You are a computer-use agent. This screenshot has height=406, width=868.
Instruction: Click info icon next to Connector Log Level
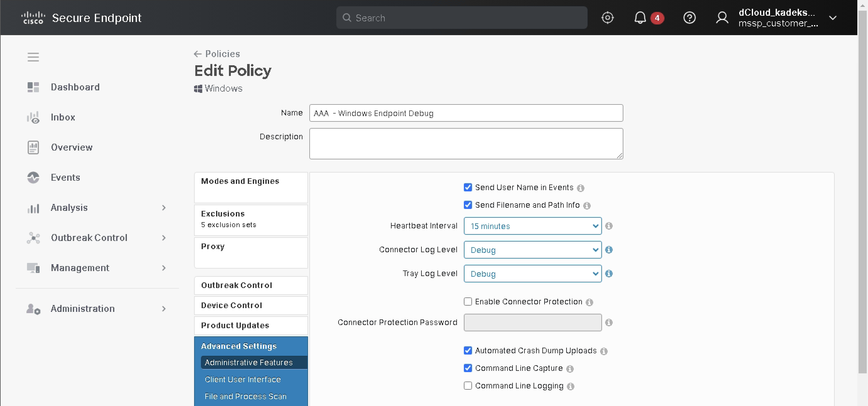point(609,250)
